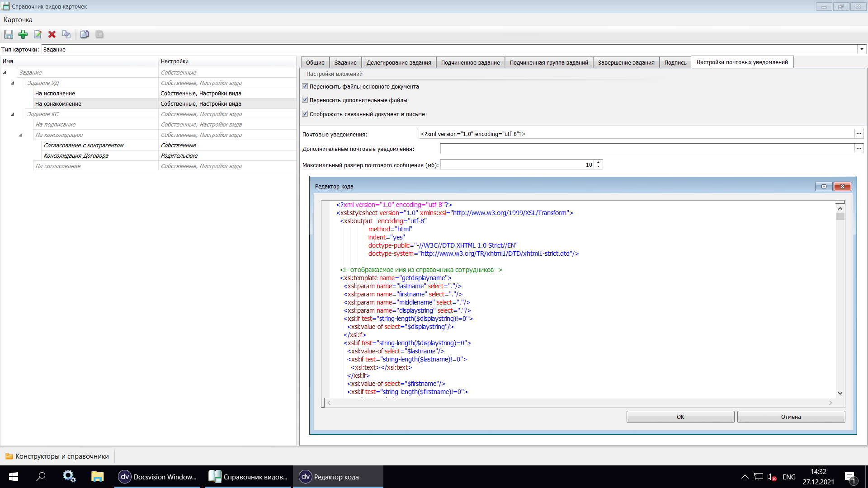Maximize the Редактор кода dialog
The width and height of the screenshot is (868, 488).
(x=824, y=187)
